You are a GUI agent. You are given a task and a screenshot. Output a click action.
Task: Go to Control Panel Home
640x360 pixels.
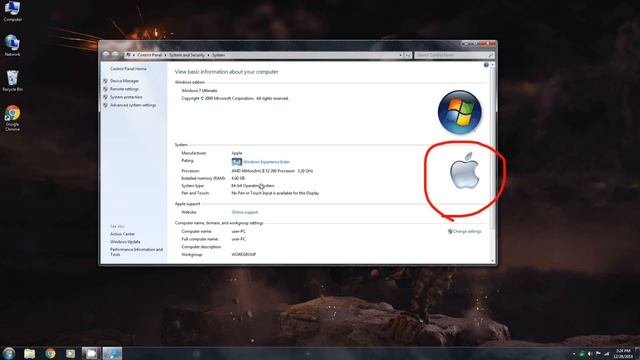(x=128, y=69)
